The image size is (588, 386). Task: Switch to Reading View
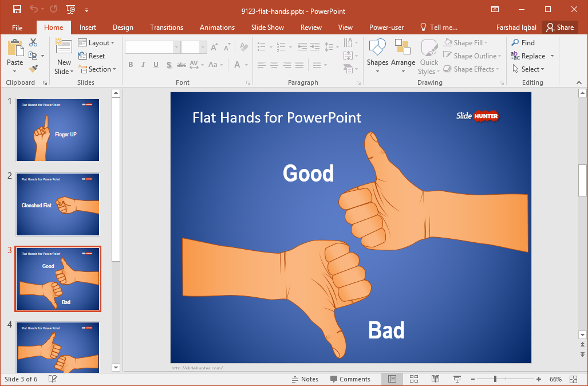click(435, 379)
